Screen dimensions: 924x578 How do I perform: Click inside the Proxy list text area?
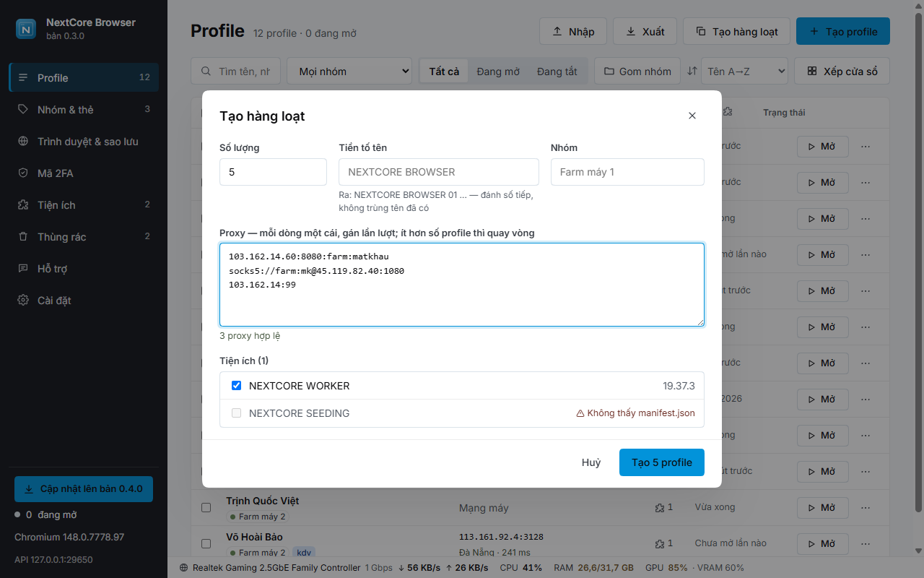click(462, 285)
